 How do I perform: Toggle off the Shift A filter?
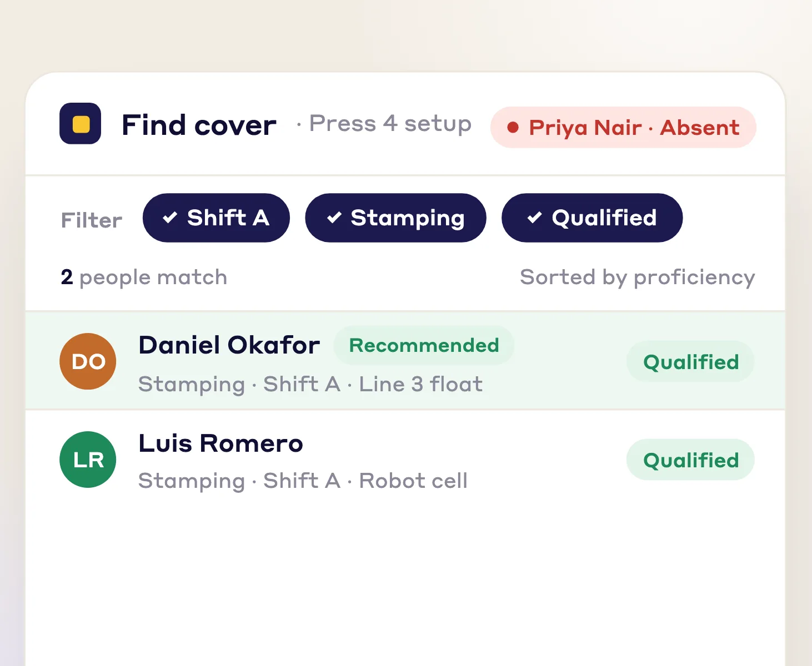(216, 218)
